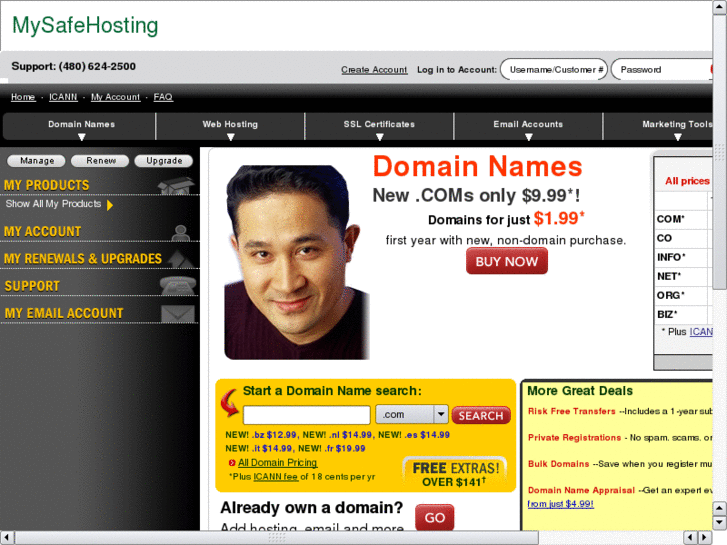The width and height of the screenshot is (727, 545).
Task: Click the man's portrait photo
Action: [296, 263]
